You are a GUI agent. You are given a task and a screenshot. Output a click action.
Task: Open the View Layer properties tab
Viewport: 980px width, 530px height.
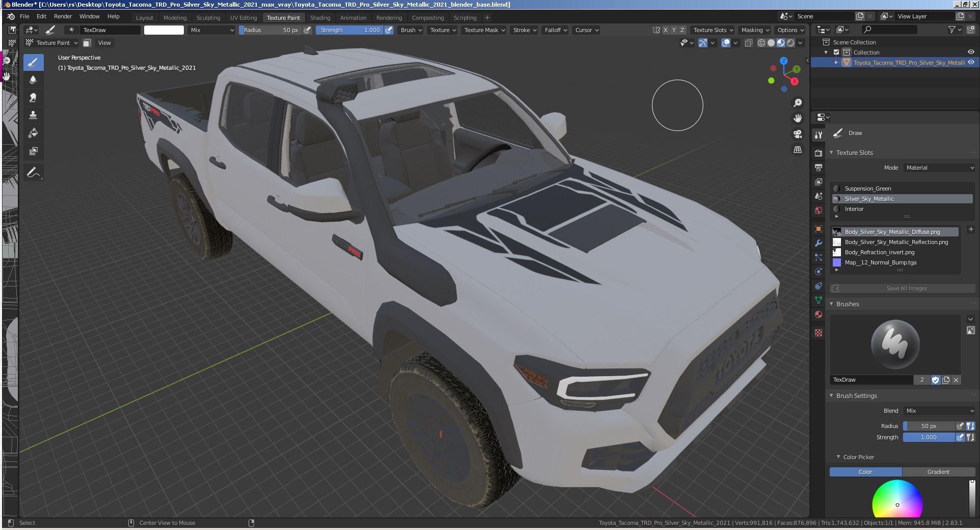coord(819,181)
